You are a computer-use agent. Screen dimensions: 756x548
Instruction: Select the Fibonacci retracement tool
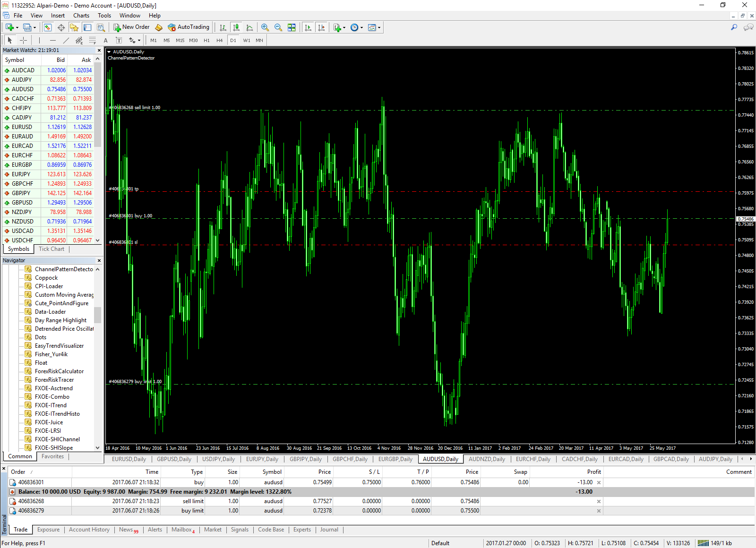[x=93, y=40]
